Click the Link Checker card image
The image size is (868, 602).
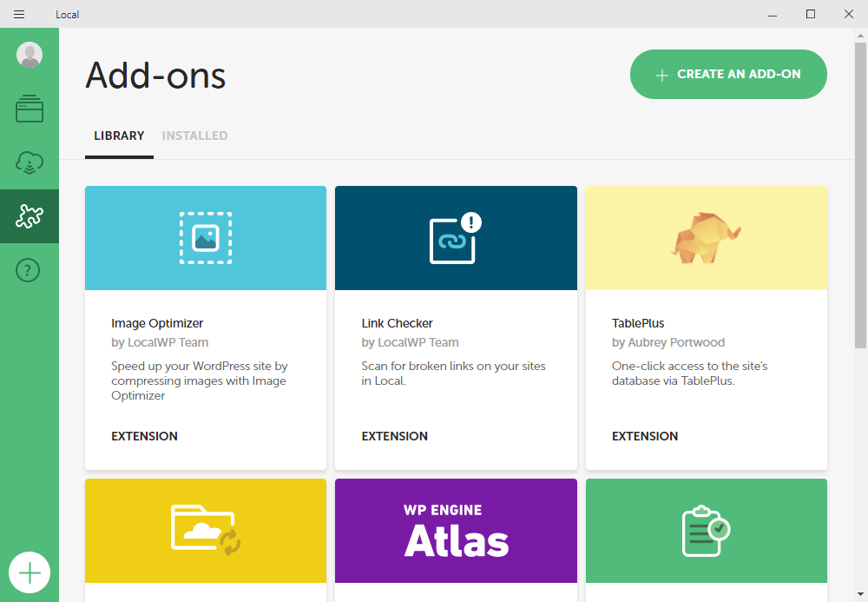click(x=456, y=238)
